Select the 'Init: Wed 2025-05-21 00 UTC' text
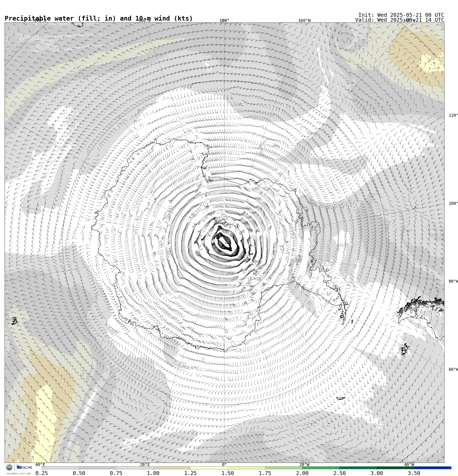Image resolution: width=458 pixels, height=476 pixels. [x=401, y=15]
